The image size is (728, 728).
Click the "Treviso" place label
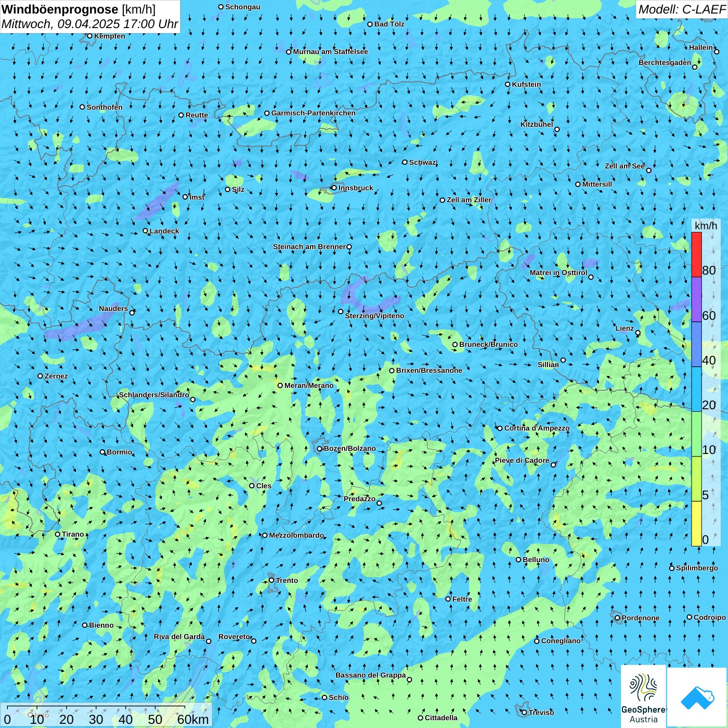tap(541, 712)
